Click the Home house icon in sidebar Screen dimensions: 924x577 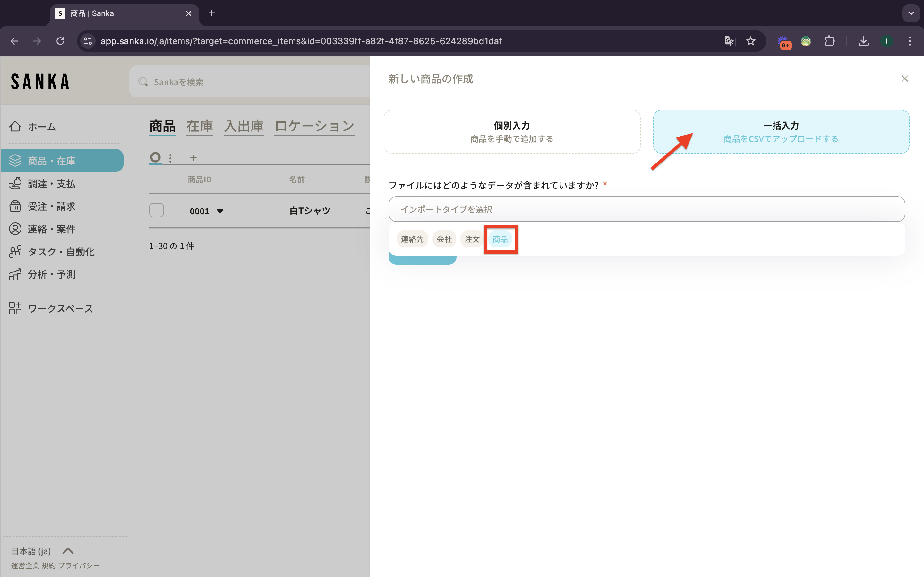15,126
